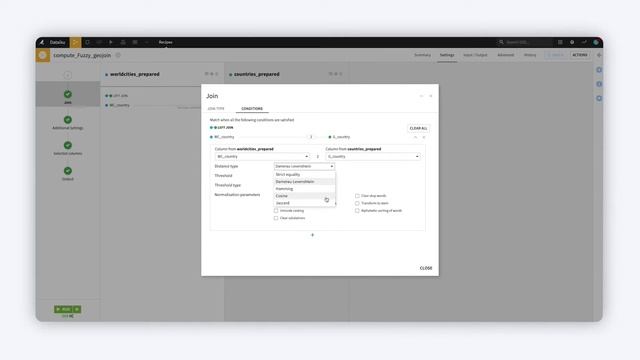The height and width of the screenshot is (360, 640).
Task: Click the Dataiku bird logo
Action: click(x=42, y=42)
